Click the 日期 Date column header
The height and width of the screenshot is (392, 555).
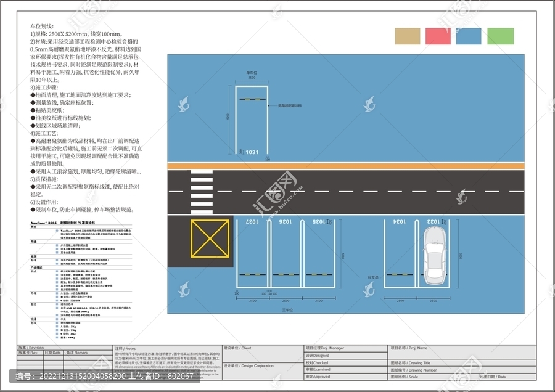coord(53,353)
